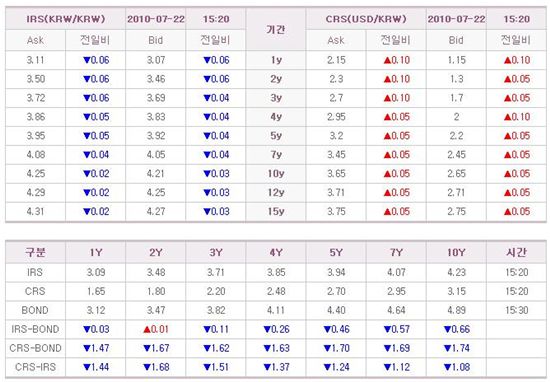Click the down arrow in IRS 5y Bid change
Screen dimensions: 550x382
point(207,136)
